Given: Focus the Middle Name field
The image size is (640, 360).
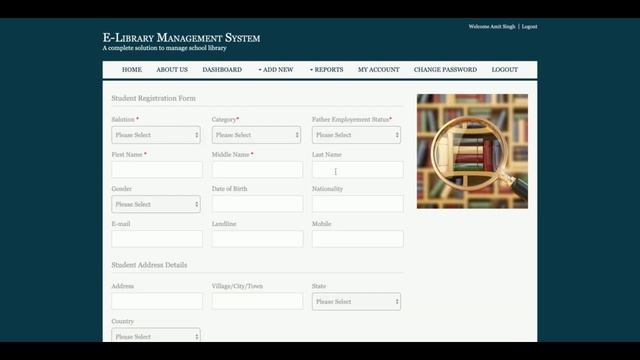Looking at the screenshot, I should [257, 169].
